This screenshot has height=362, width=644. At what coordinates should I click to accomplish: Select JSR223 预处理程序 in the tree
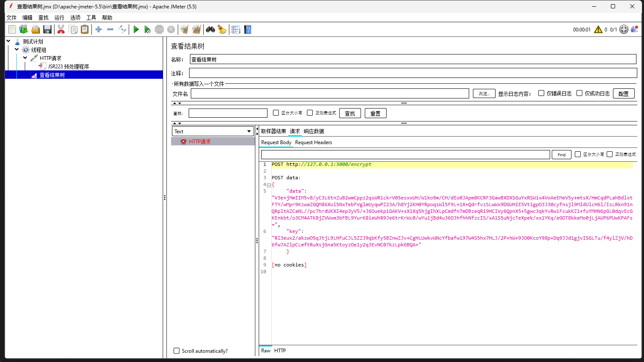pyautogui.click(x=68, y=66)
